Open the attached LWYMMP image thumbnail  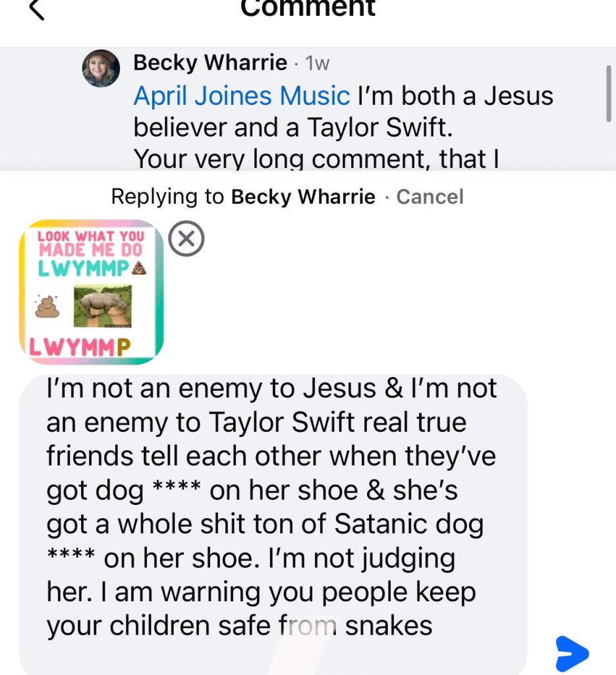(91, 292)
